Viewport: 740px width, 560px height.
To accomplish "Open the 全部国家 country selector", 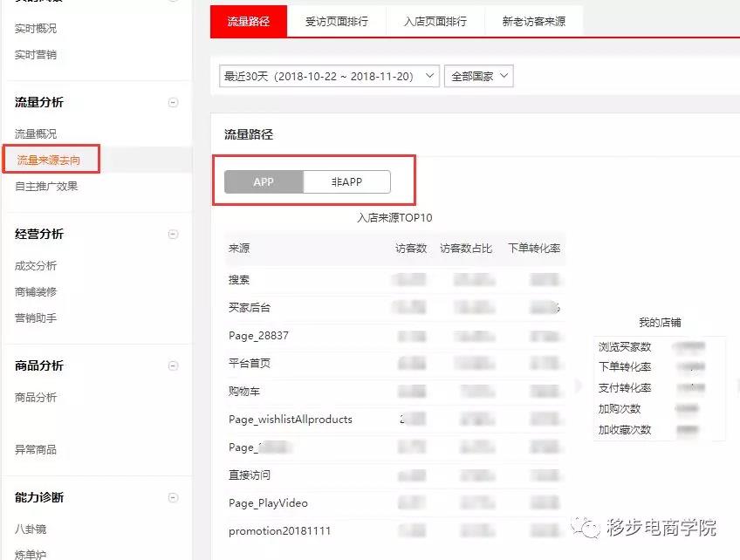I will (x=478, y=76).
